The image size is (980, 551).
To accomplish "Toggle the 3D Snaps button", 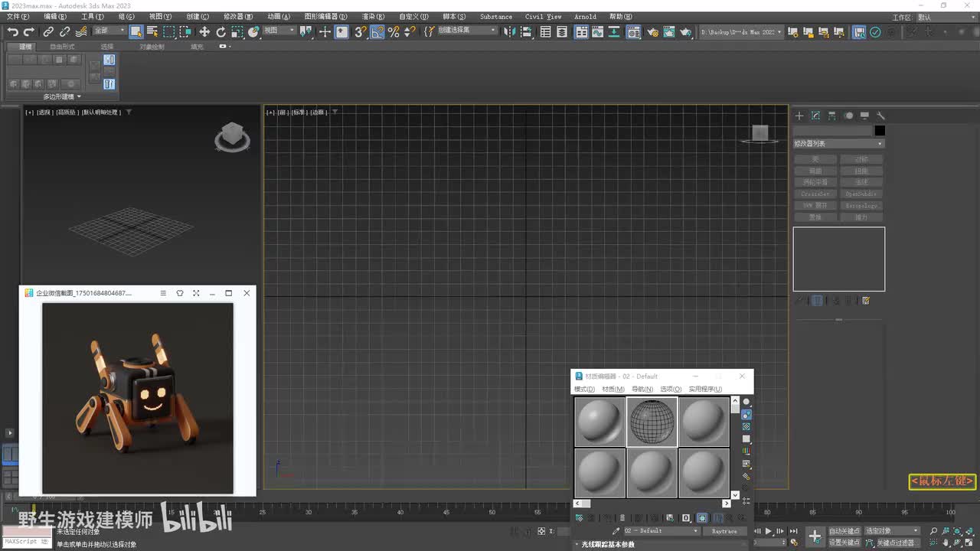I will pos(360,31).
